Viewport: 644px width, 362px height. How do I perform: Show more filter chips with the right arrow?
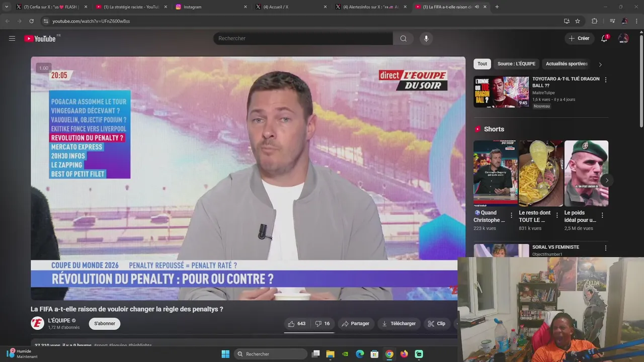tap(600, 64)
